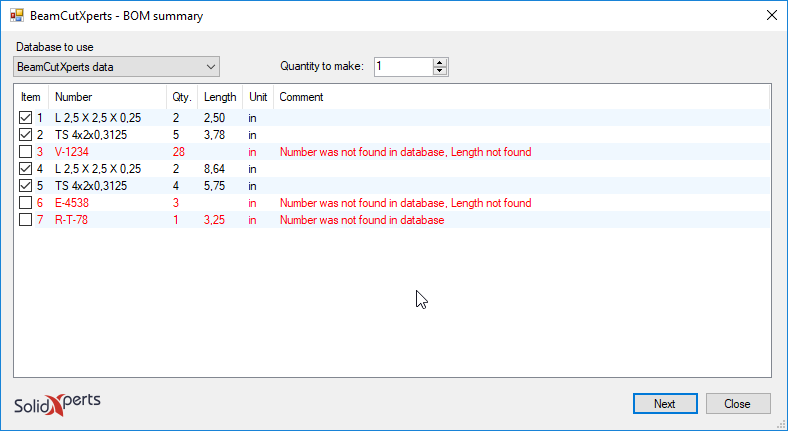Click the SolidXperts logo

tap(57, 404)
